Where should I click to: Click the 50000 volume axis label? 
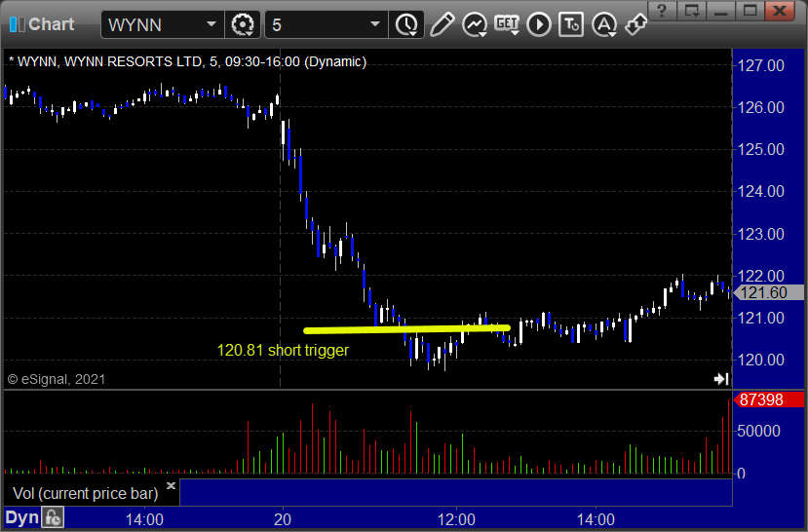tap(758, 431)
